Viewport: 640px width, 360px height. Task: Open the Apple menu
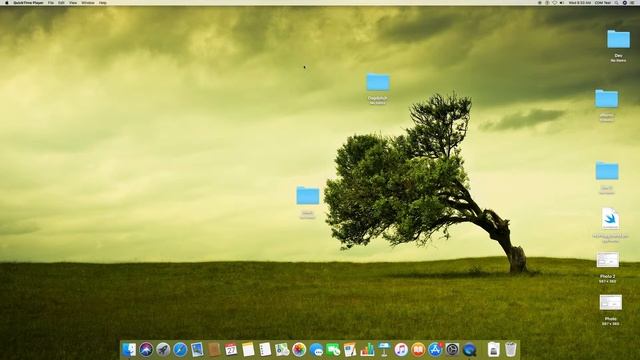(7, 2)
